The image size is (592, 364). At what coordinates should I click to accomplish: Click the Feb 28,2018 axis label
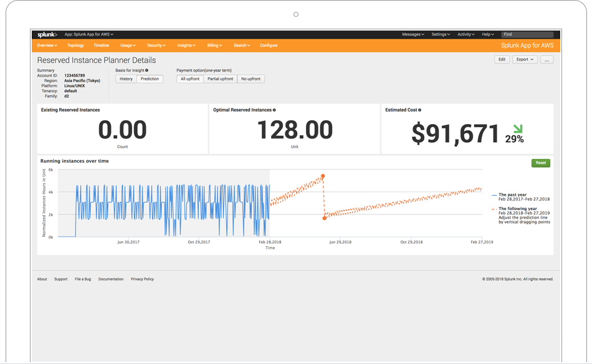(x=270, y=242)
